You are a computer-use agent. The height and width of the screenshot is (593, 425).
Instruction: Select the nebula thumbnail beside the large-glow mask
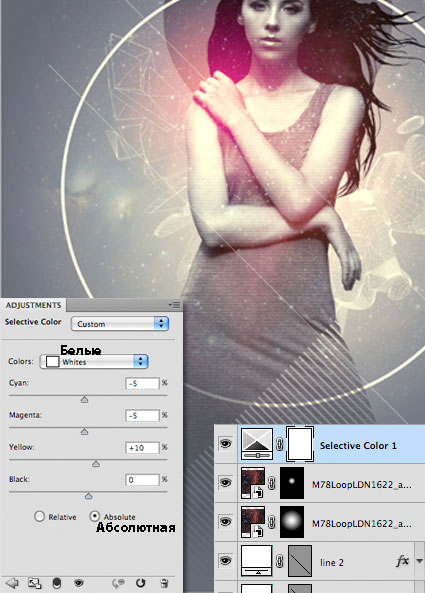(x=253, y=522)
